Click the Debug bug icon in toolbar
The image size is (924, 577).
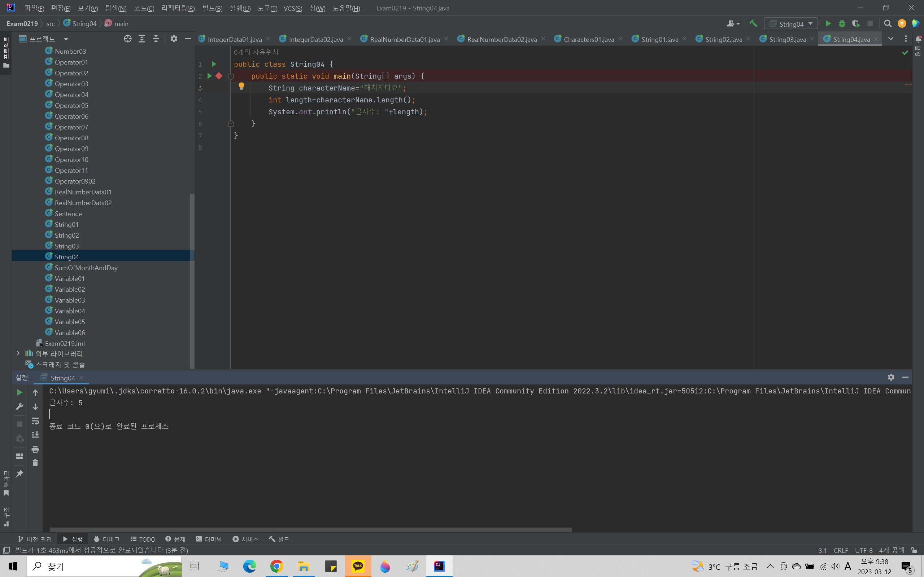point(842,24)
